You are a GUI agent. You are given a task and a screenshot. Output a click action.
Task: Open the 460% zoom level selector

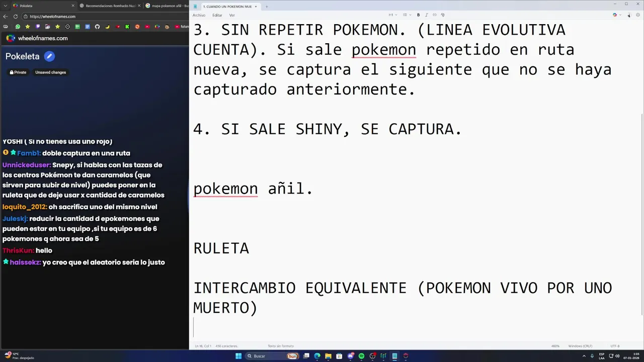pyautogui.click(x=555, y=346)
